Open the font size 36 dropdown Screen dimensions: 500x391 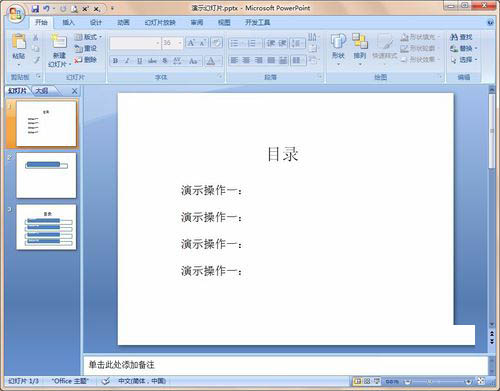[x=172, y=43]
